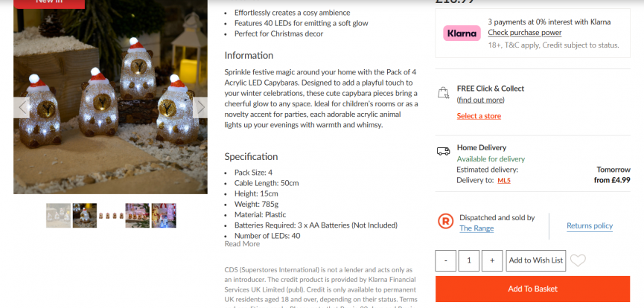The height and width of the screenshot is (308, 644).
Task: Open The Range seller link
Action: click(476, 228)
